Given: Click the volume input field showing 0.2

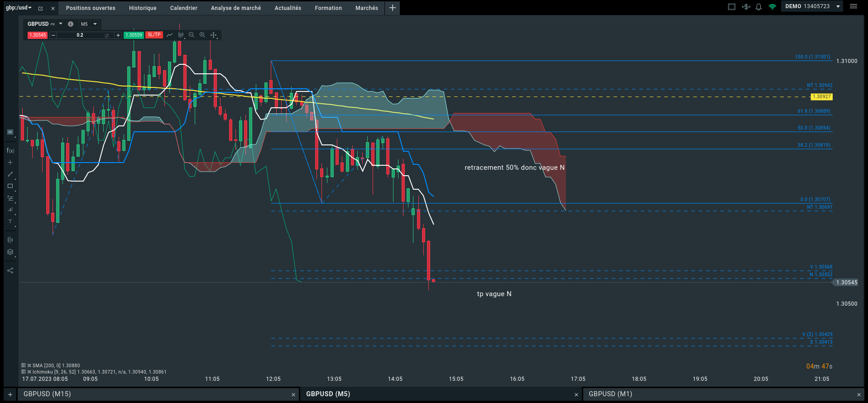Looking at the screenshot, I should 80,35.
